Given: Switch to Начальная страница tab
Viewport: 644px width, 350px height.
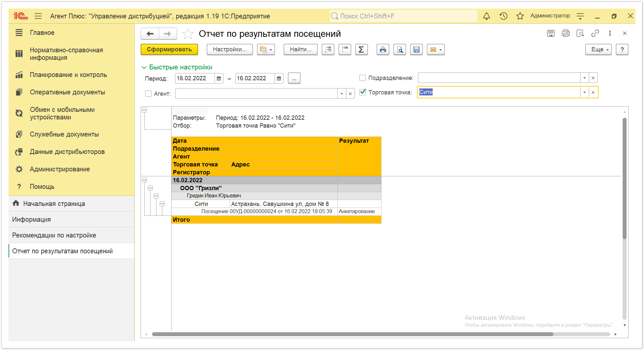Looking at the screenshot, I should (x=71, y=204).
